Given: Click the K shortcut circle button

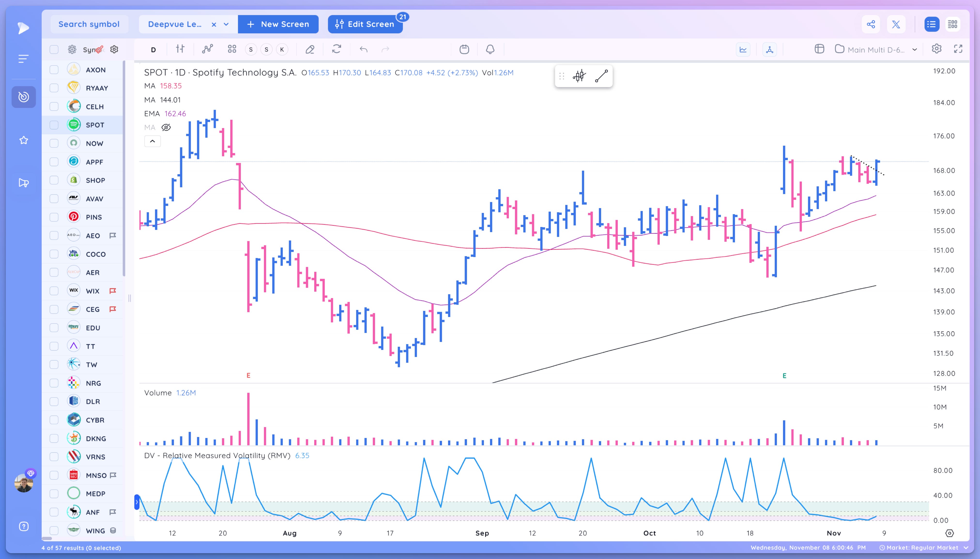Looking at the screenshot, I should pyautogui.click(x=282, y=50).
